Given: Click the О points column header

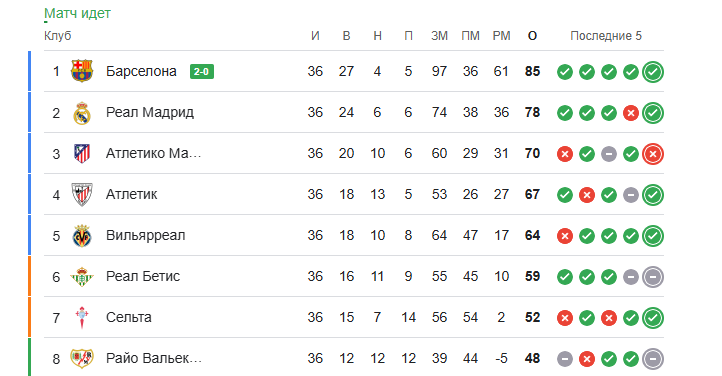Looking at the screenshot, I should click(532, 36).
